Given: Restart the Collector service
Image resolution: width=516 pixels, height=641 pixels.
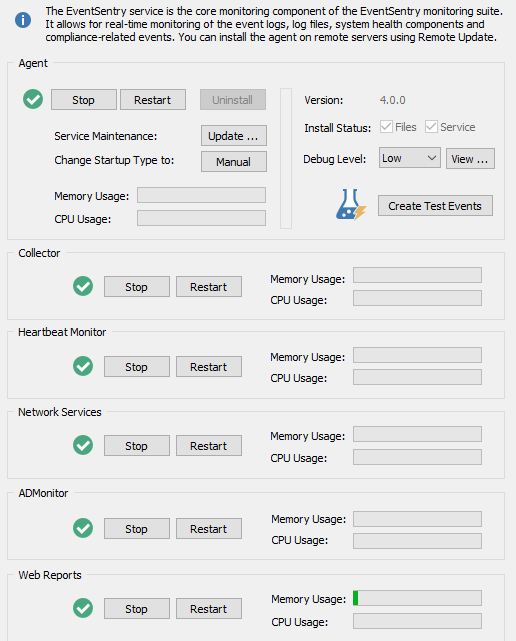Looking at the screenshot, I should click(209, 287).
